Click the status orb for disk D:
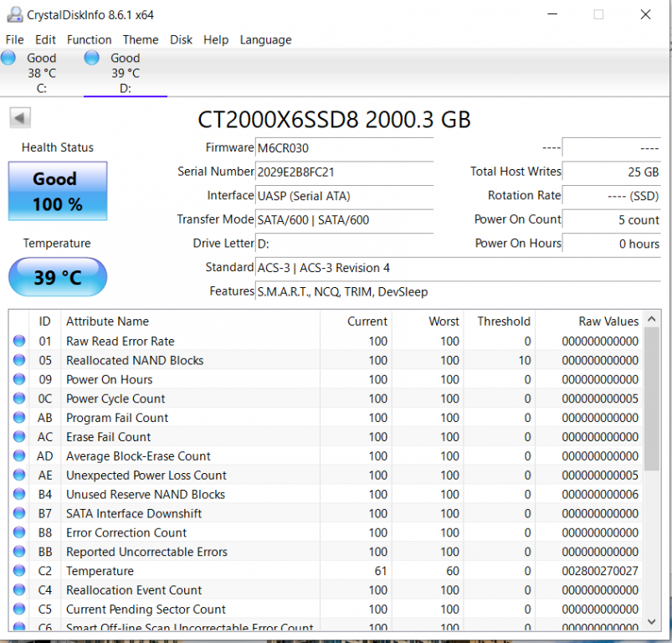The height and width of the screenshot is (643, 672). pyautogui.click(x=92, y=58)
